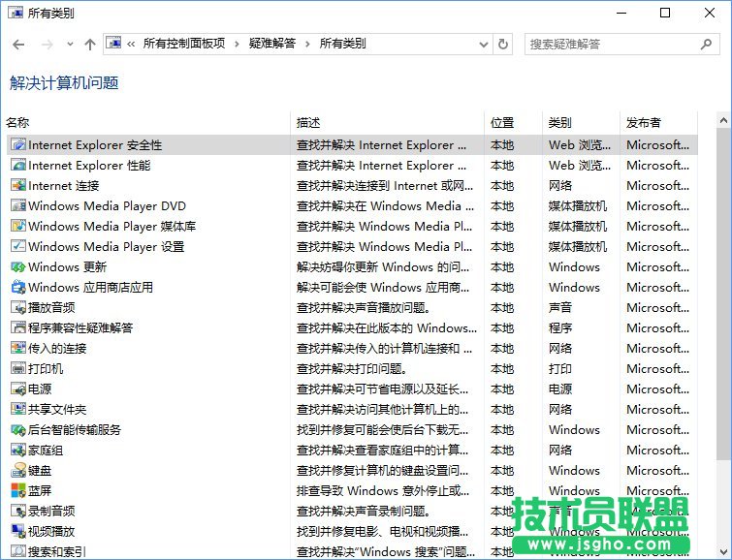Click 本地 location in 家庭组 row
The image size is (732, 560).
coord(502,450)
